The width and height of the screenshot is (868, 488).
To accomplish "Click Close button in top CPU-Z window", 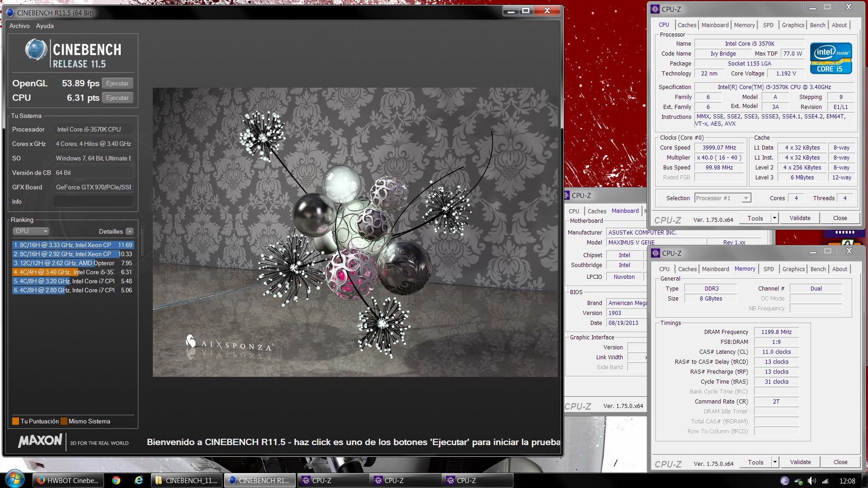I will tap(840, 218).
